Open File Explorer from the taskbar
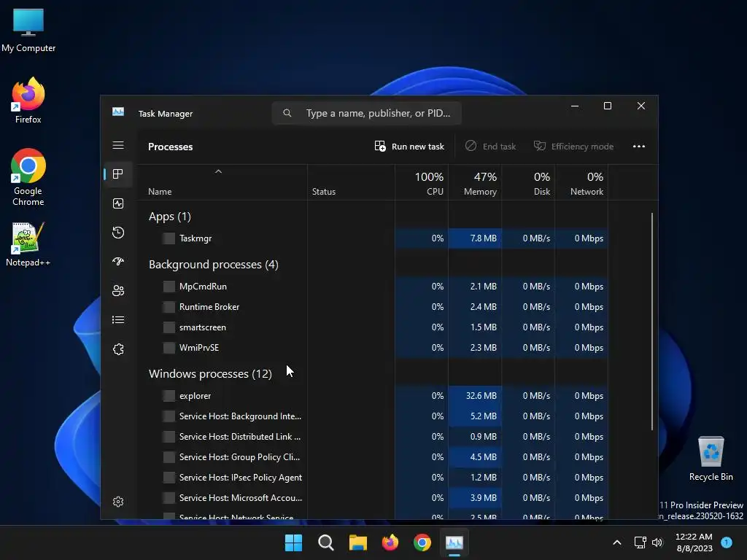This screenshot has width=747, height=560. click(x=357, y=542)
